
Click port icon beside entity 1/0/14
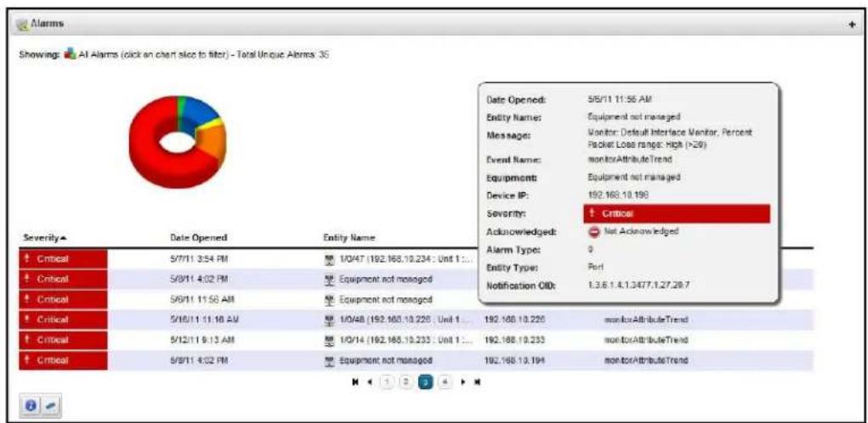[x=329, y=340]
